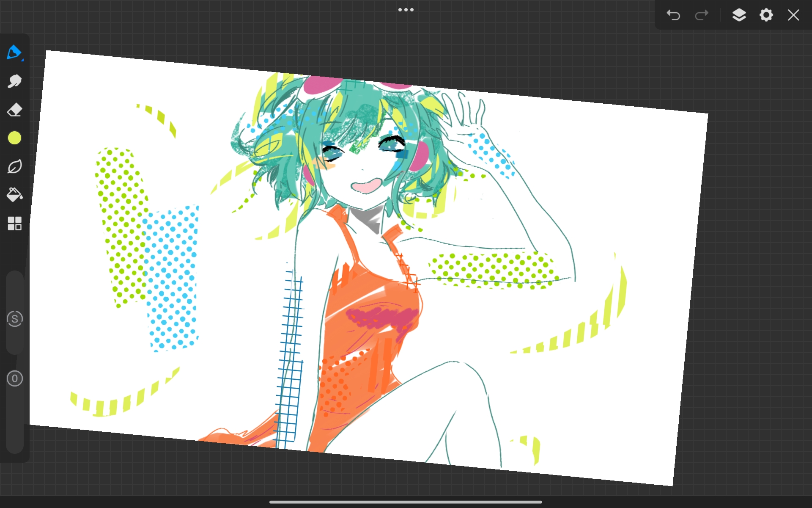Click the brush size S slider handle
812x508 pixels.
point(15,319)
